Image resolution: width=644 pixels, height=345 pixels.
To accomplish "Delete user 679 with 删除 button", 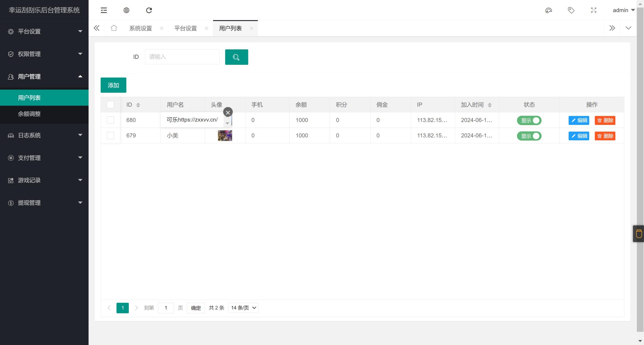I will click(x=605, y=136).
